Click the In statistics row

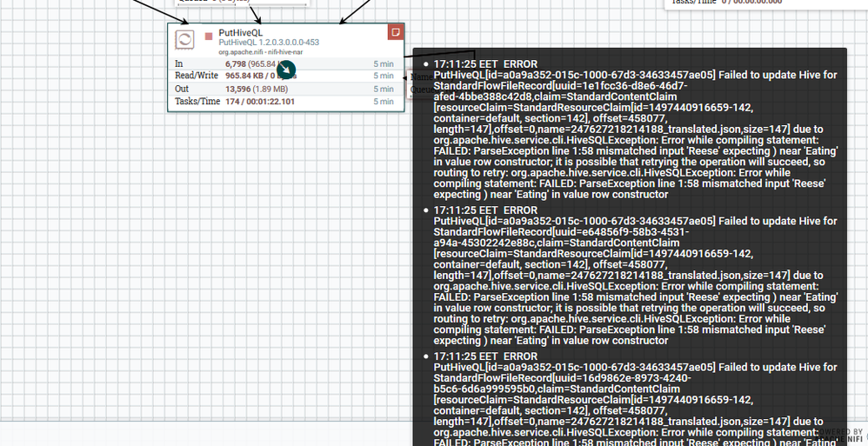[285, 63]
